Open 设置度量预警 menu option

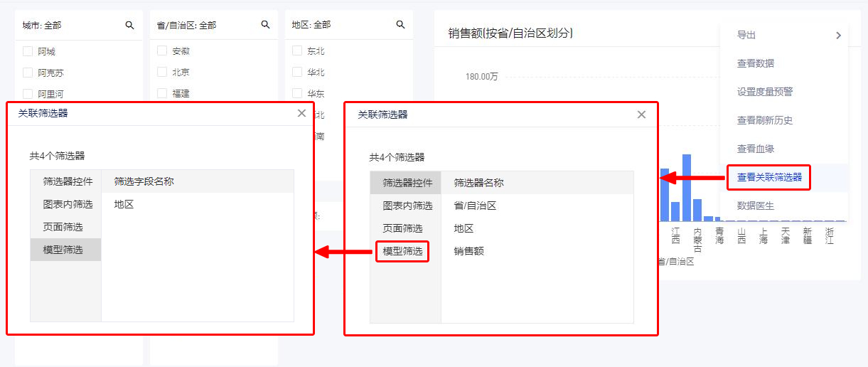[x=764, y=92]
